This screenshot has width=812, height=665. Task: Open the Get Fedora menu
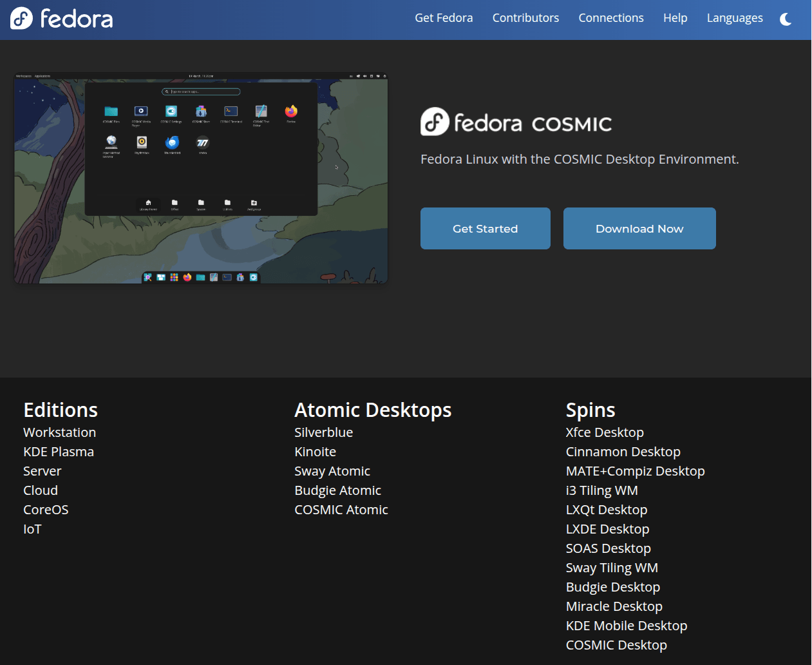[x=444, y=18]
